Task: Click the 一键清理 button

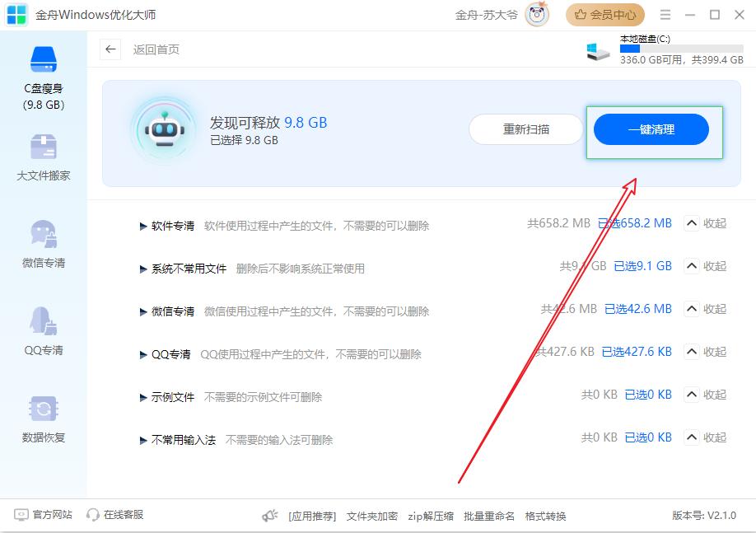Action: click(x=651, y=129)
